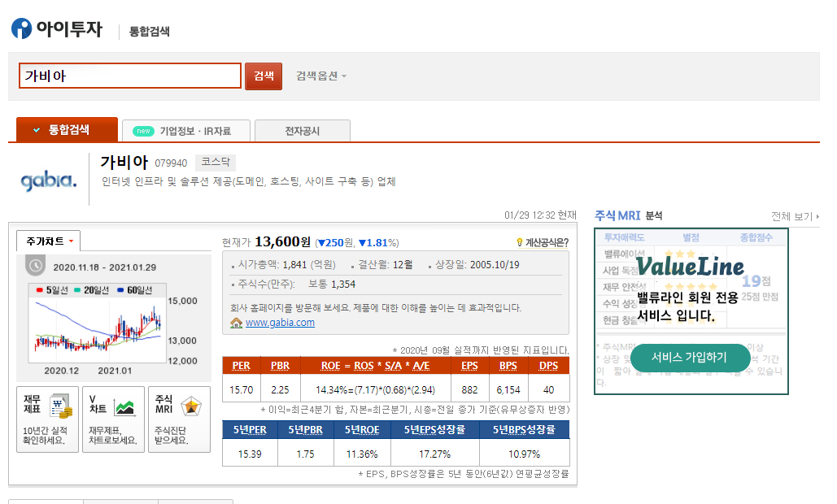Click the red 5일선 legend marker
The height and width of the screenshot is (504, 837).
tap(40, 290)
